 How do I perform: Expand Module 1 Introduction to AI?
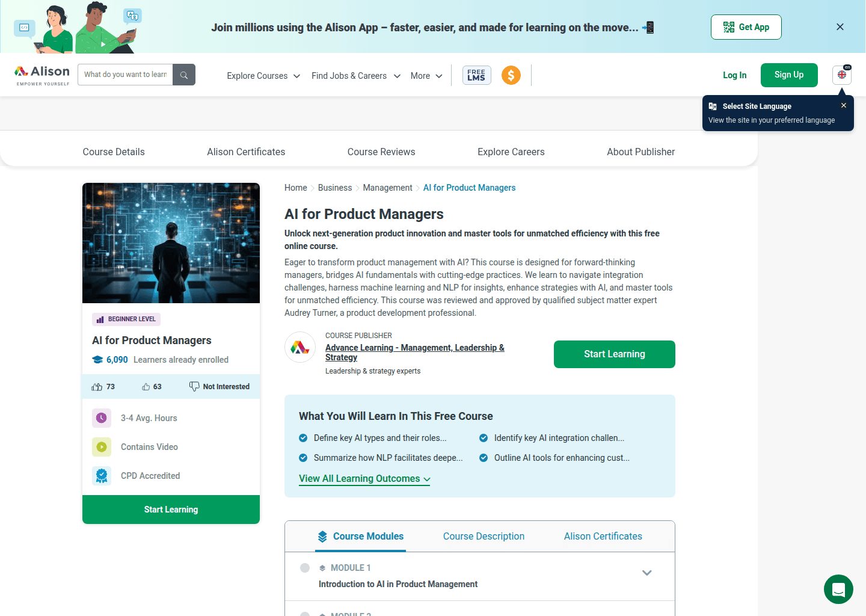tap(646, 572)
